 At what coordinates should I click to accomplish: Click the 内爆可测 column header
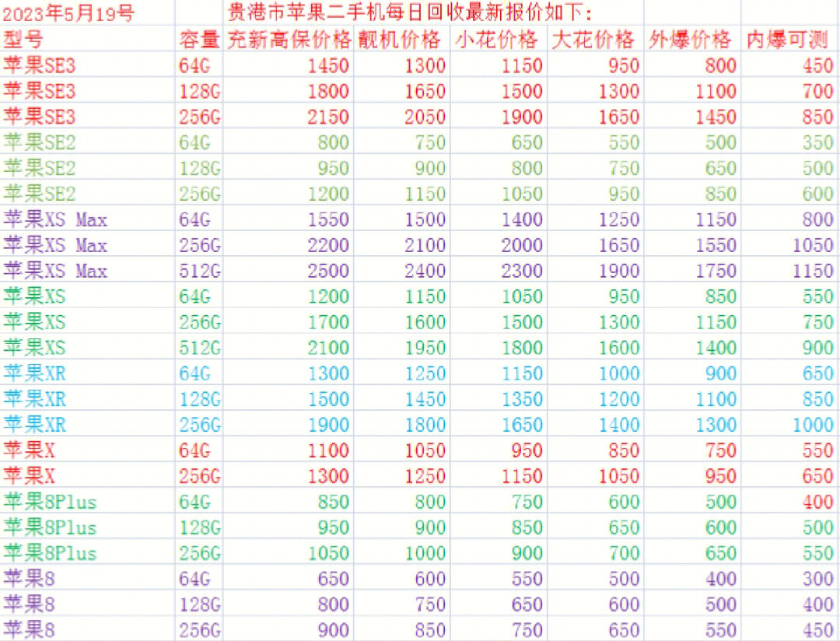tap(787, 39)
